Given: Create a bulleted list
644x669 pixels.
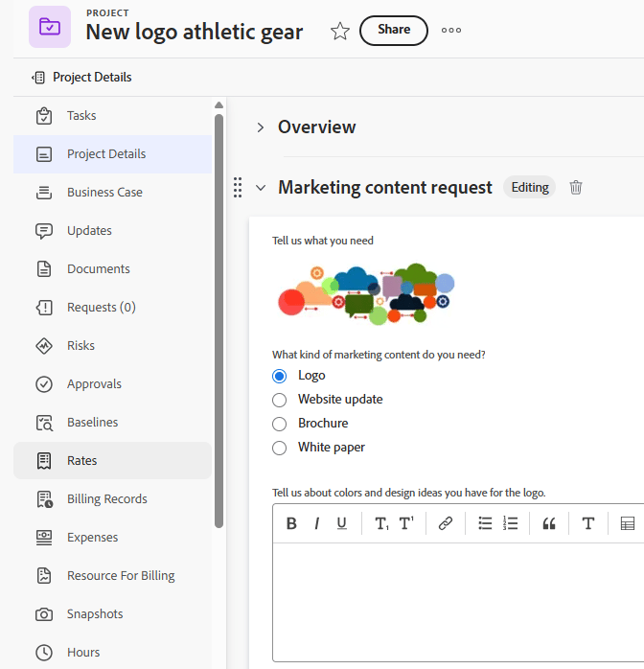Looking at the screenshot, I should (485, 523).
